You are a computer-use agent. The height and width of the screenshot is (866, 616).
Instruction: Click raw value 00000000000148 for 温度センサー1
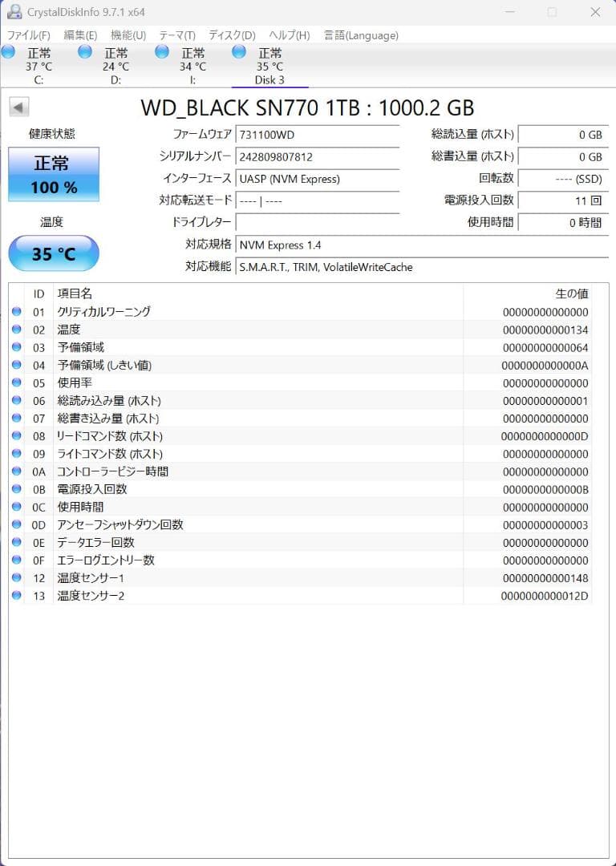[545, 578]
